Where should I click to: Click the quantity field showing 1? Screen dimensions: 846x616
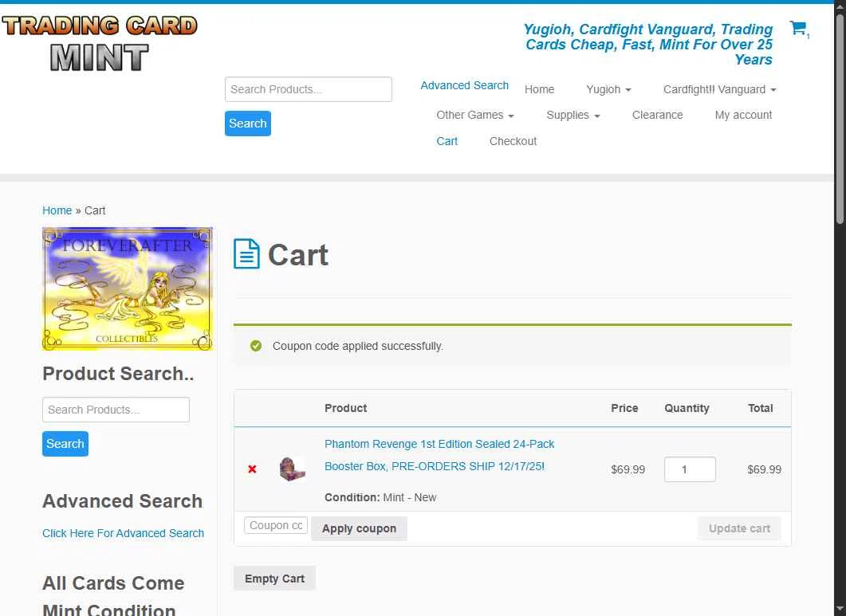click(690, 469)
